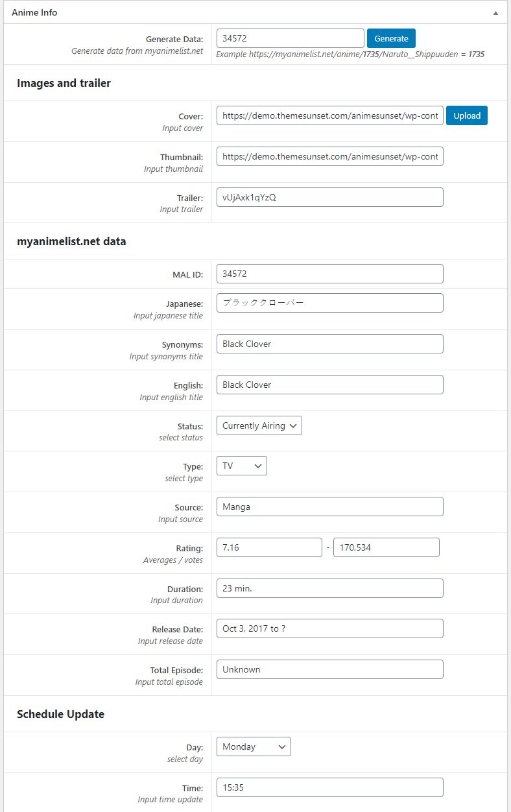This screenshot has width=511, height=812.
Task: Select the MAL ID field
Action: [329, 274]
